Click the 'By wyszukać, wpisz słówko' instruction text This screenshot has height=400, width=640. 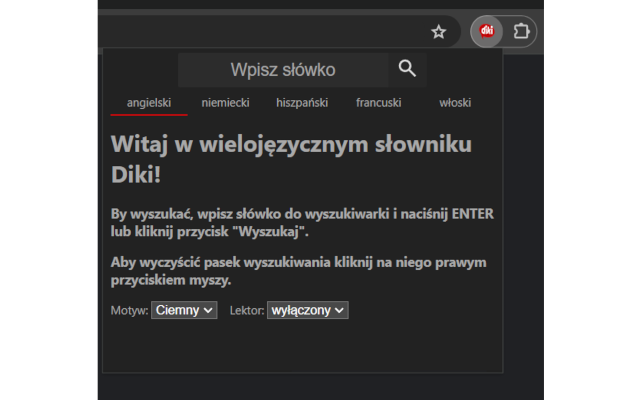pyautogui.click(x=302, y=222)
